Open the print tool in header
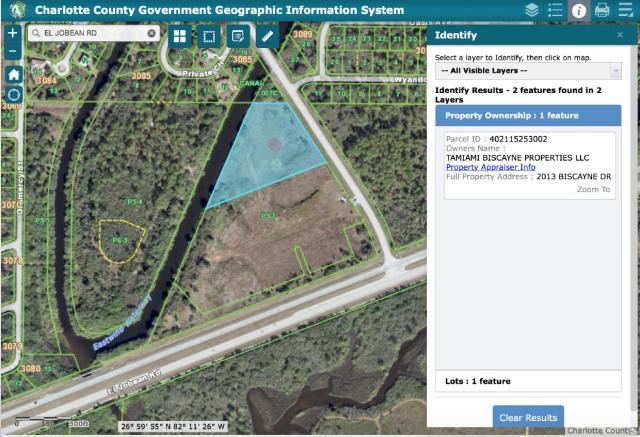Screen dimensions: 640x437 pos(602,10)
